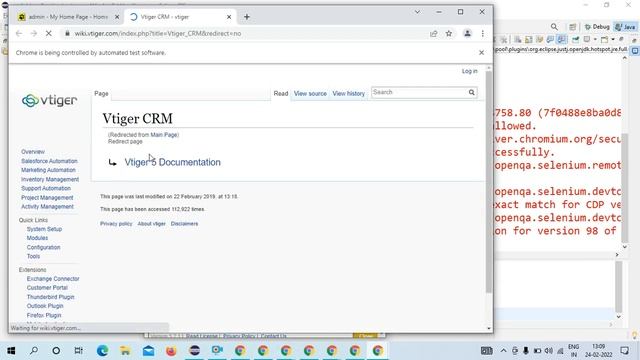Click the Eclipse console vertical scrollbar

point(624,188)
